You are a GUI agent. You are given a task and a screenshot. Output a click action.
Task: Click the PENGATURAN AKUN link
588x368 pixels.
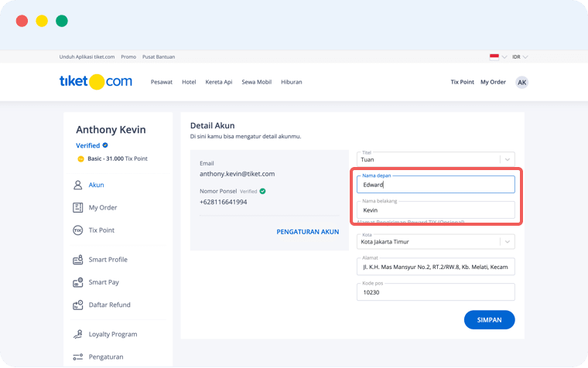pyautogui.click(x=307, y=232)
